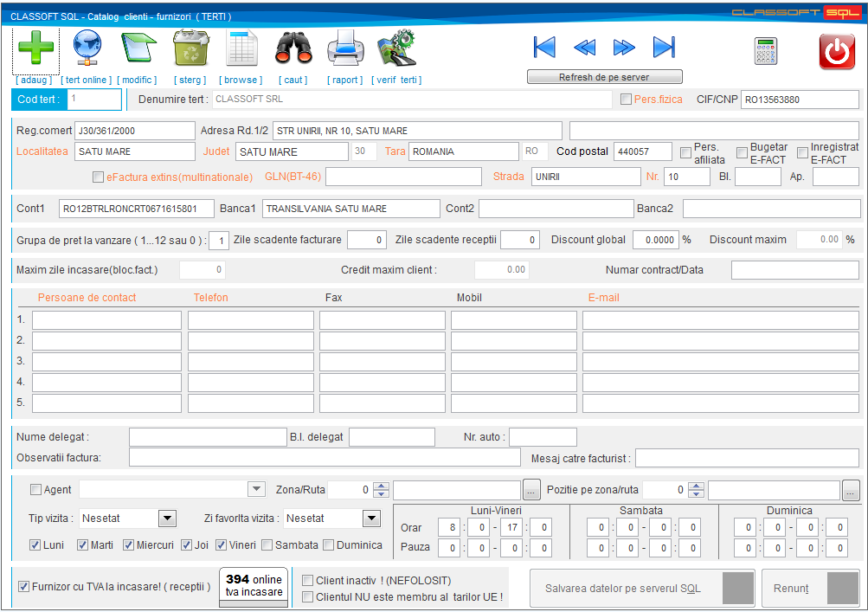Go to previous record double arrow

[x=584, y=48]
